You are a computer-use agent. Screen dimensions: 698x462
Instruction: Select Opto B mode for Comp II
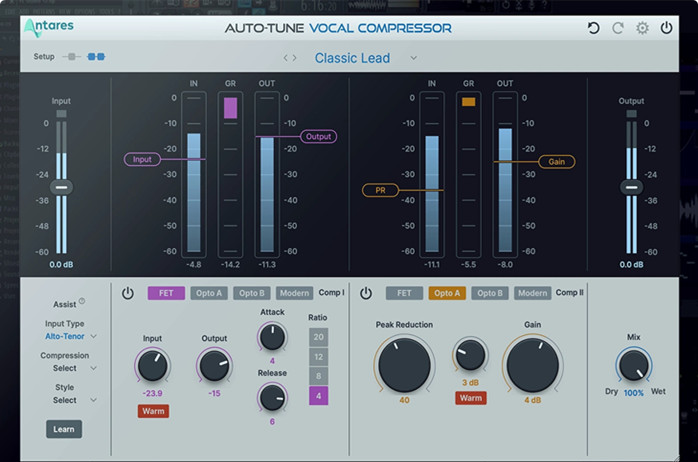click(x=490, y=293)
